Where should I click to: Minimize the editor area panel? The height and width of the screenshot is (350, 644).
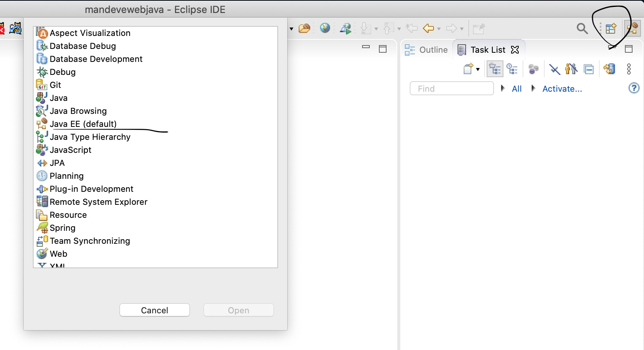click(x=366, y=47)
